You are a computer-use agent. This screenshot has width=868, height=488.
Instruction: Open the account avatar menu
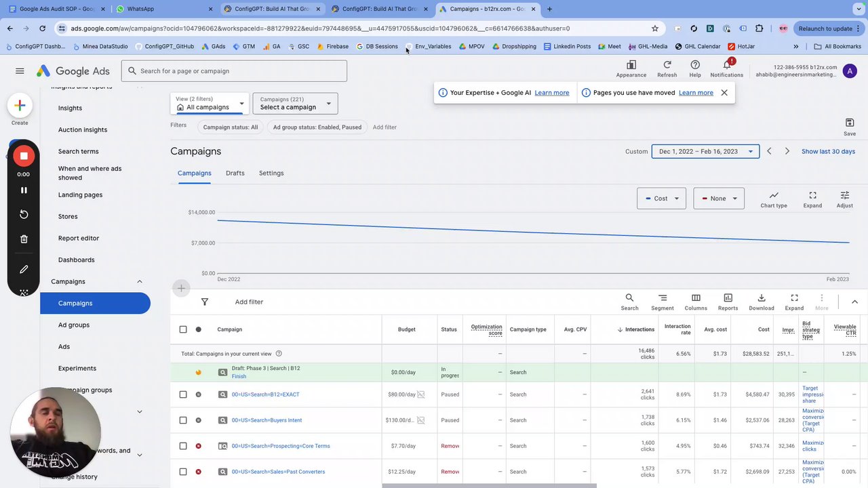(850, 70)
